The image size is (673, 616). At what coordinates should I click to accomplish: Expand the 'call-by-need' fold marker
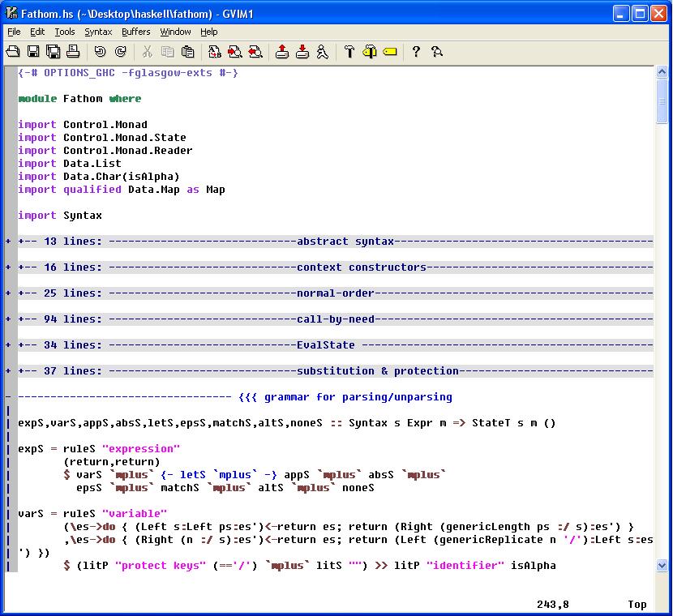8,319
